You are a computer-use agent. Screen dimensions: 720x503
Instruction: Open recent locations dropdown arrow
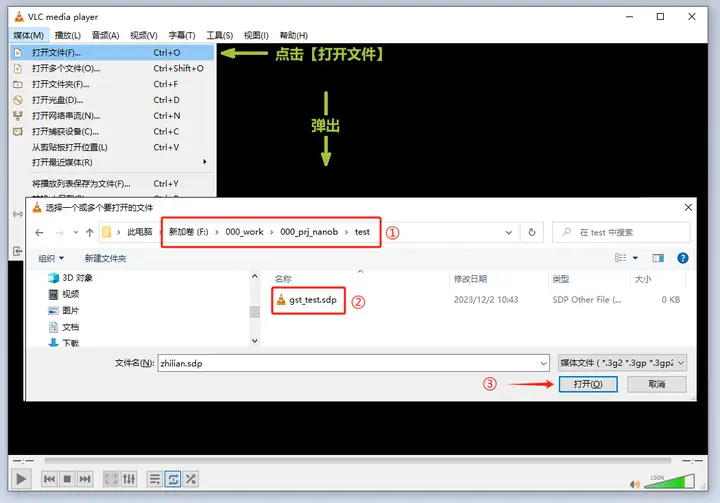(75, 232)
